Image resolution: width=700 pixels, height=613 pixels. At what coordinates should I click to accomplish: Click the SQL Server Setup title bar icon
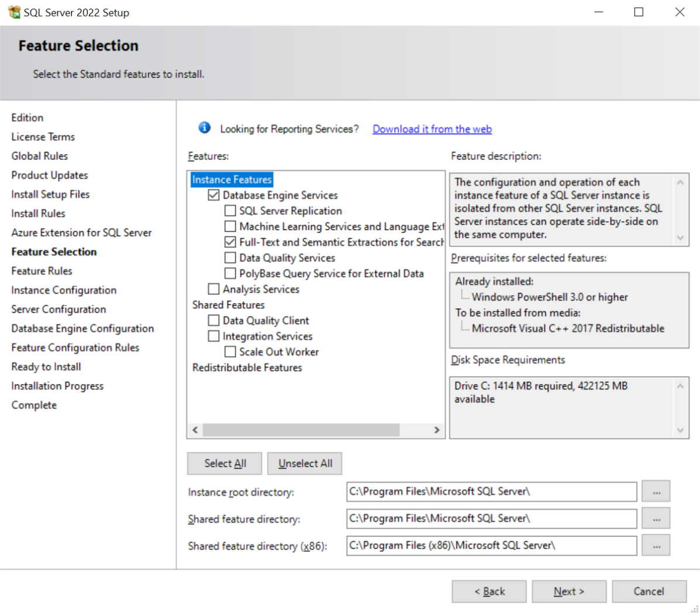14,12
